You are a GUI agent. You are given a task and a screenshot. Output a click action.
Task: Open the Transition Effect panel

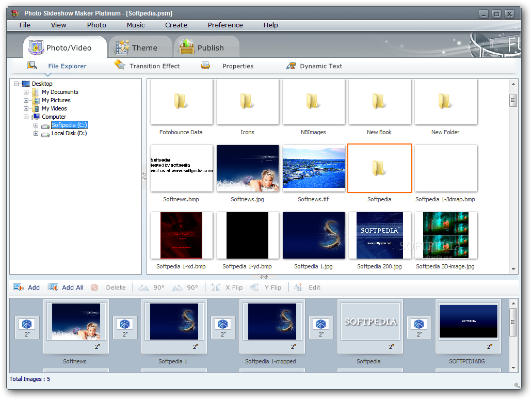pos(148,66)
